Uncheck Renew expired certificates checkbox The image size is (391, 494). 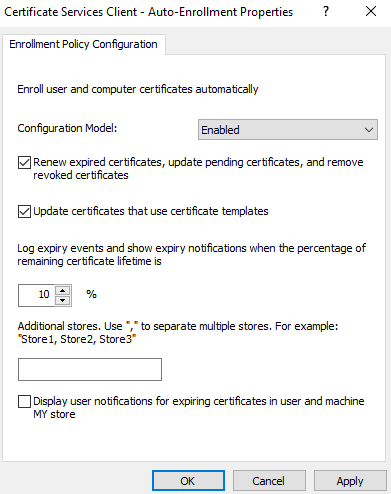[x=24, y=163]
